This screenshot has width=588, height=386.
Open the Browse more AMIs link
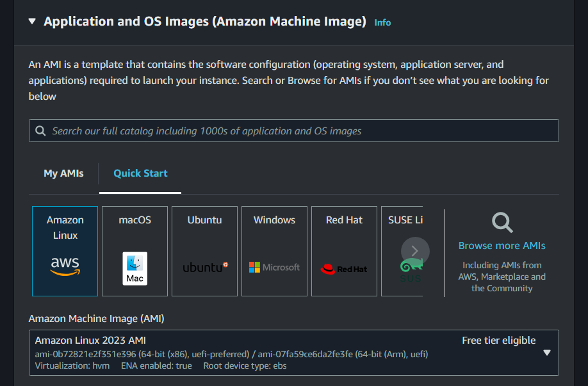(x=502, y=245)
